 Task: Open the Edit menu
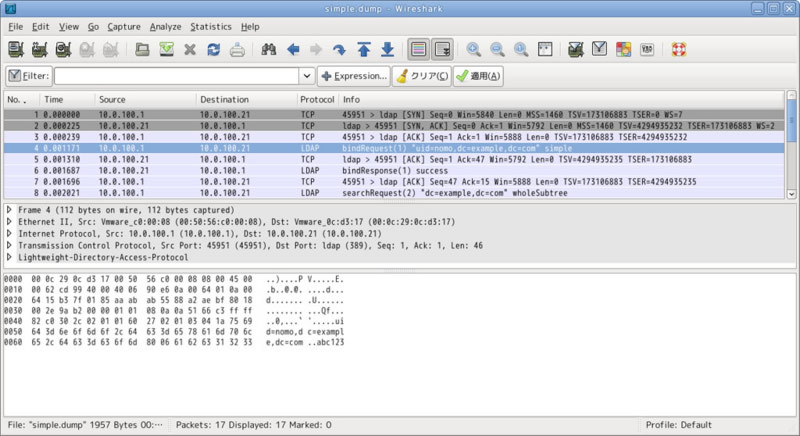tap(40, 27)
